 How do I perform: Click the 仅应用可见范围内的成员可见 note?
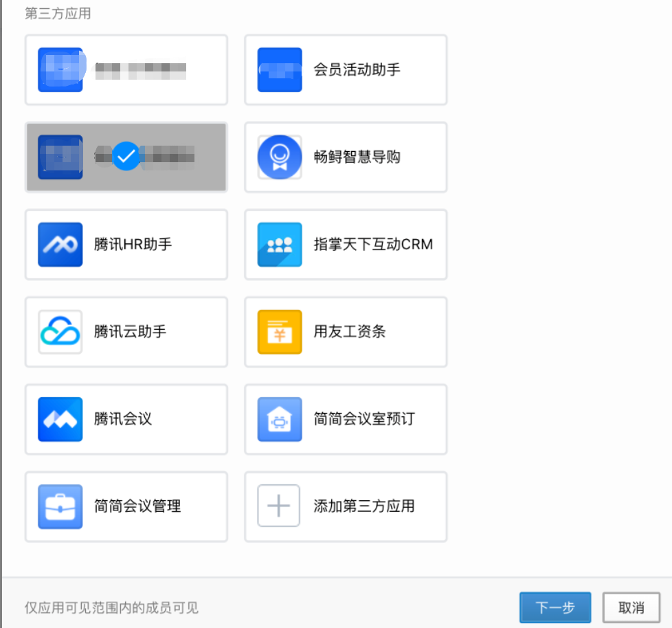click(111, 608)
